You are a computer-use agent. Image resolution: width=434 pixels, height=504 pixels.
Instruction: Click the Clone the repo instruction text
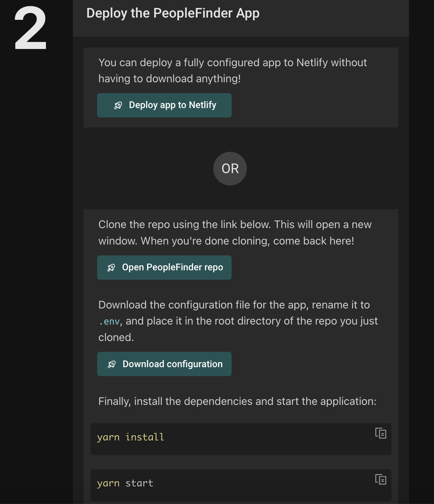pyautogui.click(x=235, y=233)
